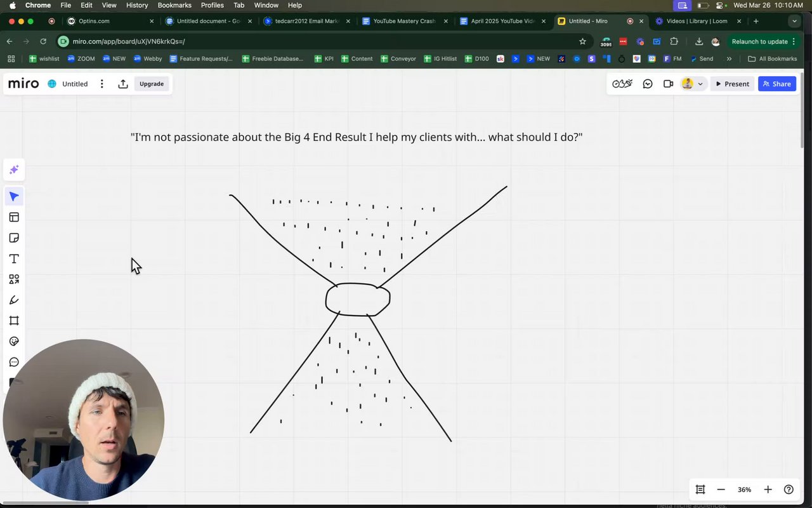This screenshot has width=812, height=508.
Task: Open the Bookmarks menu in menu bar
Action: pyautogui.click(x=174, y=5)
